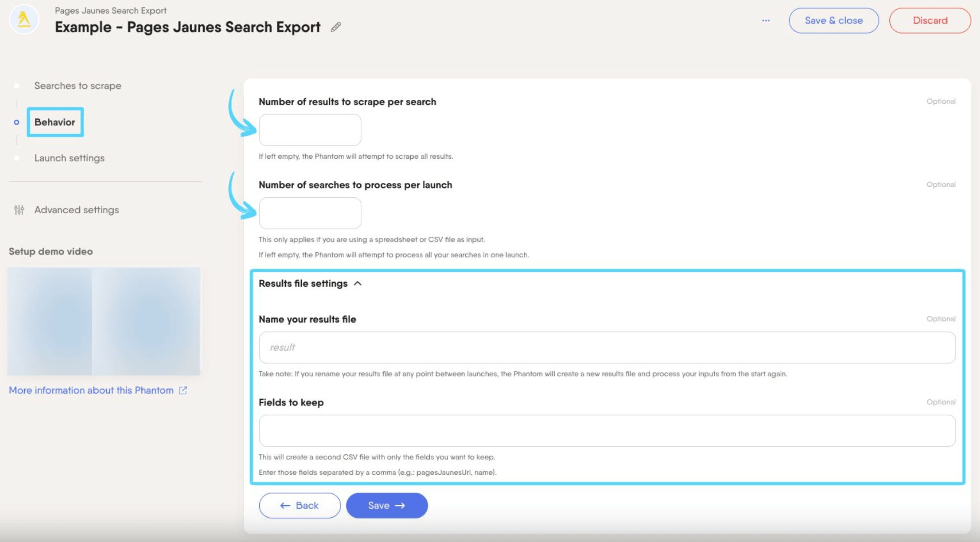Viewport: 980px width, 542px height.
Task: Click the Discard button
Action: pyautogui.click(x=930, y=20)
